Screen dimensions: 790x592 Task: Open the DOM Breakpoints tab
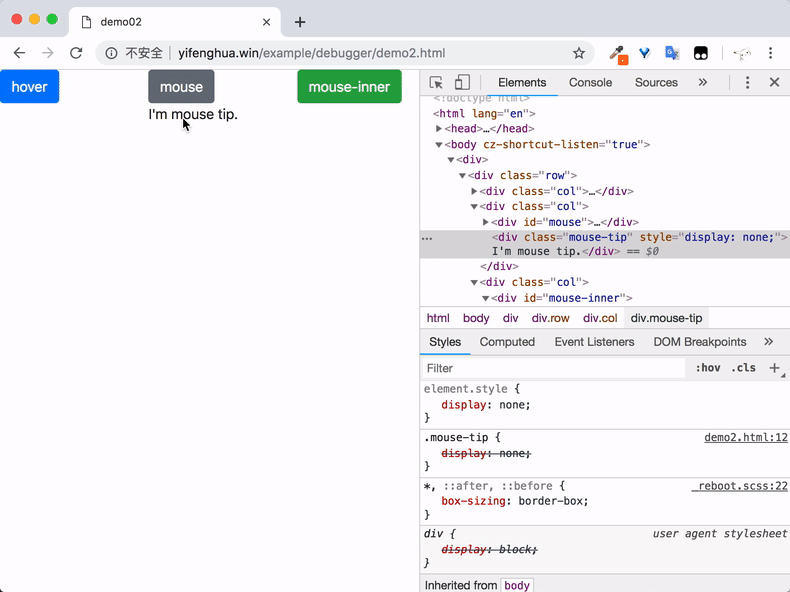coord(700,342)
